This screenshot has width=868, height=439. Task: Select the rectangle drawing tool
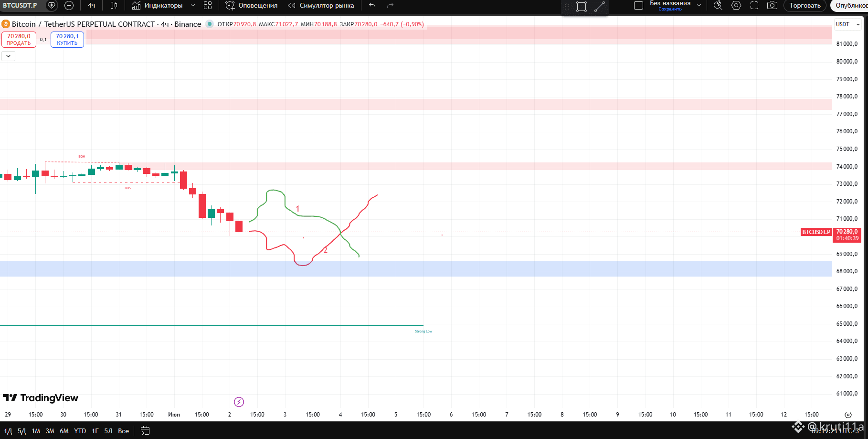pyautogui.click(x=582, y=7)
